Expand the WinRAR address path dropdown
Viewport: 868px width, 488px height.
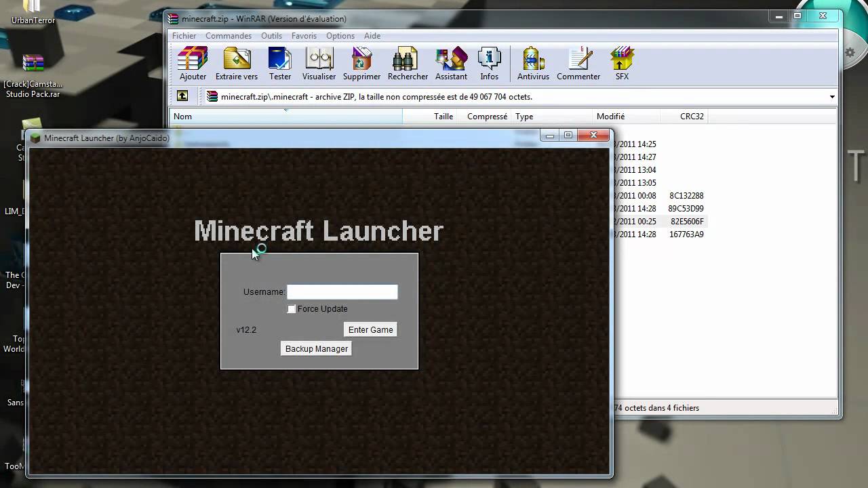[832, 97]
